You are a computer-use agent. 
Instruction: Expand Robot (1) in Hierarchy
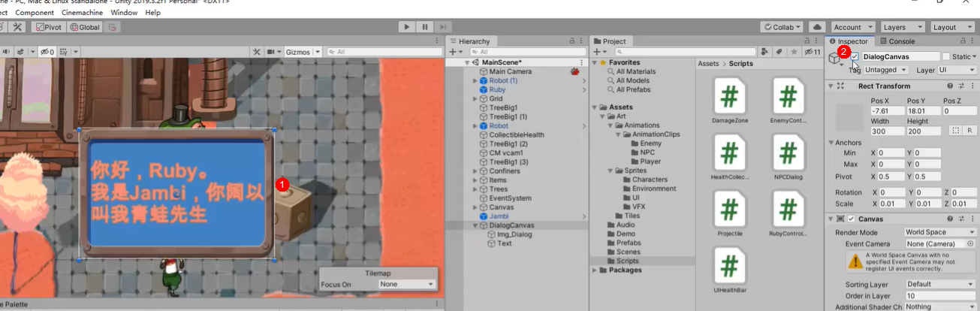(x=475, y=80)
